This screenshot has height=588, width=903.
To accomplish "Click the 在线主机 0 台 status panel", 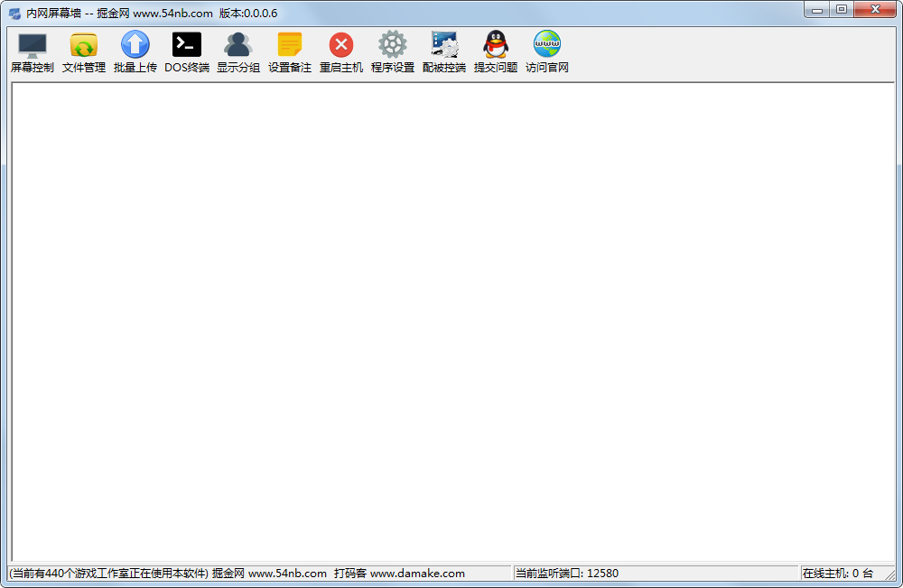I will 837,574.
